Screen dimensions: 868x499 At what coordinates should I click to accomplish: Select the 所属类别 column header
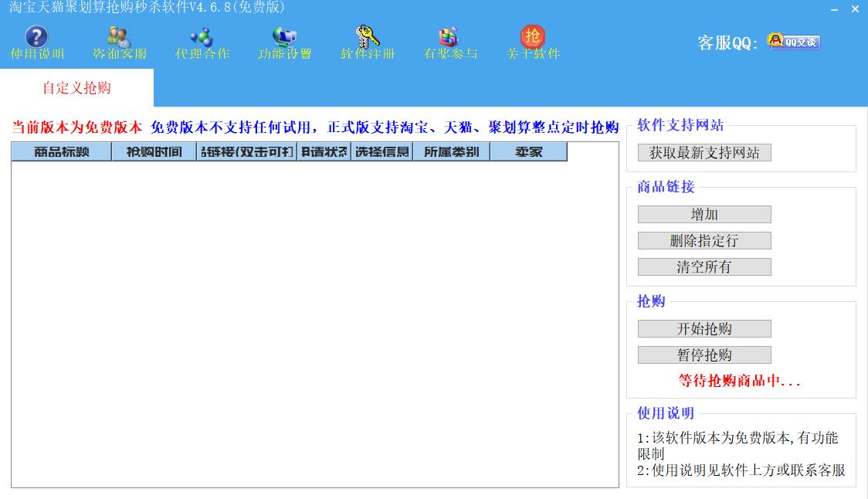click(452, 152)
